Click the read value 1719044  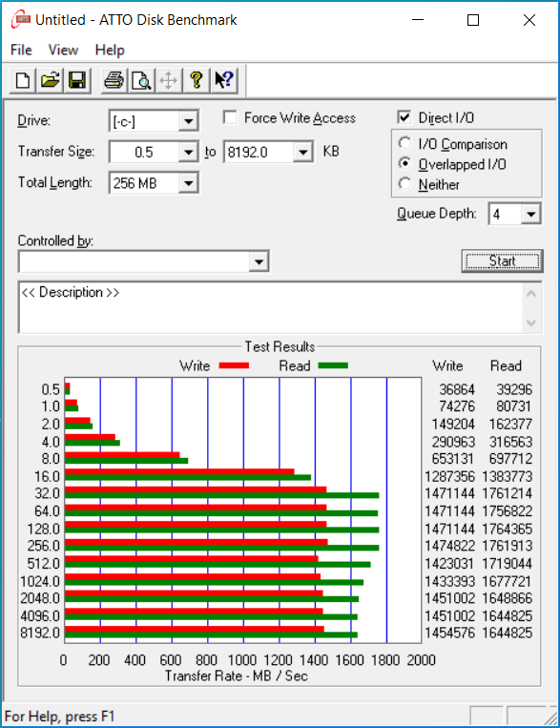[x=508, y=563]
